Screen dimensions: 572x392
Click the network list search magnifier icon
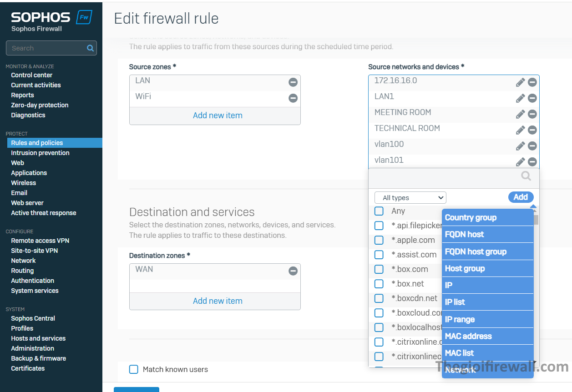click(526, 176)
